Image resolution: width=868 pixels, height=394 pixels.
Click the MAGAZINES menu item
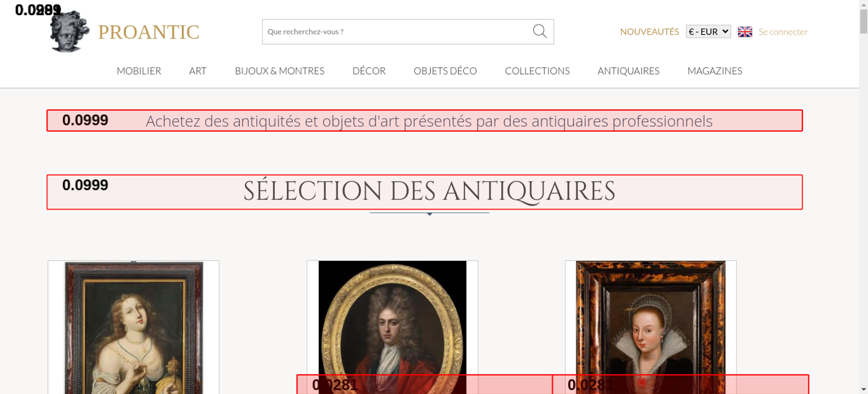point(715,71)
